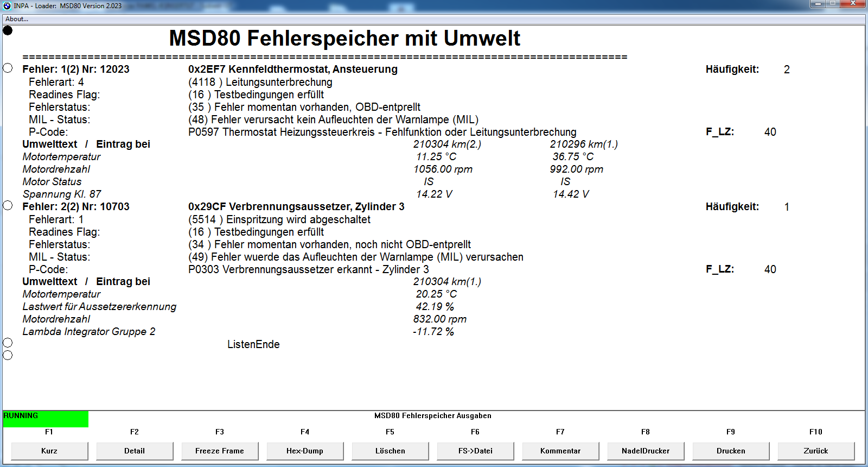
Task: Click the (5514) Einspritzung wird abgeschaltet text
Action: [279, 219]
